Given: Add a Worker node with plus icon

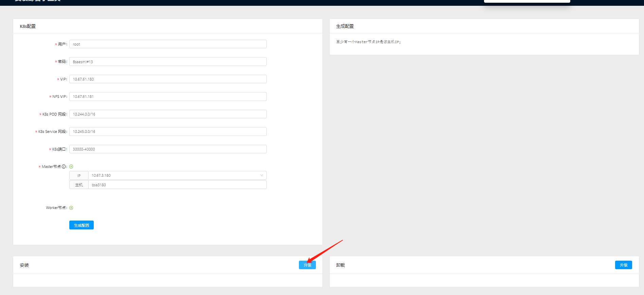Looking at the screenshot, I should 71,208.
